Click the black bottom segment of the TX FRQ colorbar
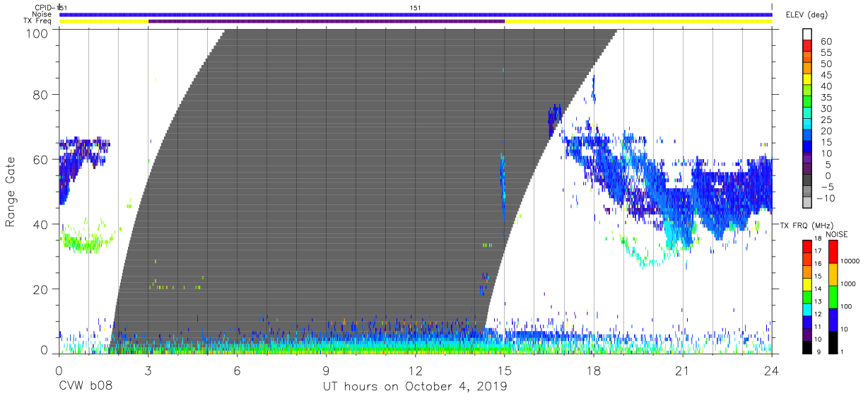868x401 pixels. (807, 347)
